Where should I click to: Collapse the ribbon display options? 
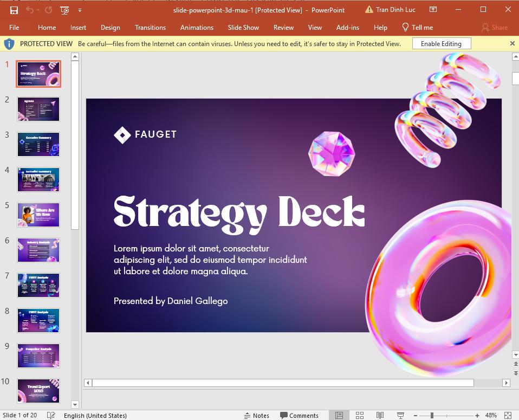click(433, 10)
